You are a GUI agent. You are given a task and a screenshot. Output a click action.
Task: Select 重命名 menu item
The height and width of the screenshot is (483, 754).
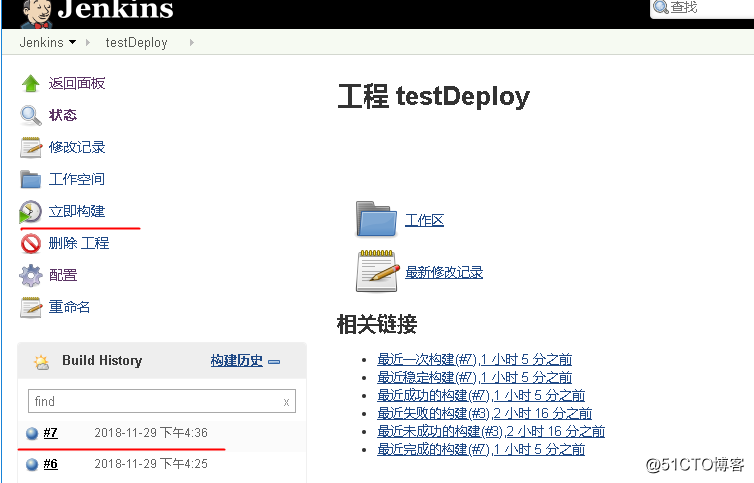pos(69,307)
